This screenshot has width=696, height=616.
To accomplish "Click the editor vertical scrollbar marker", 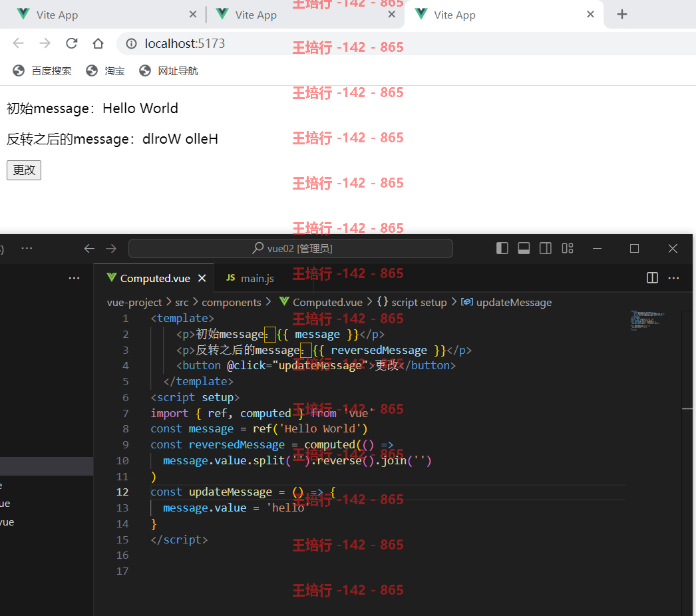I will pos(687,408).
